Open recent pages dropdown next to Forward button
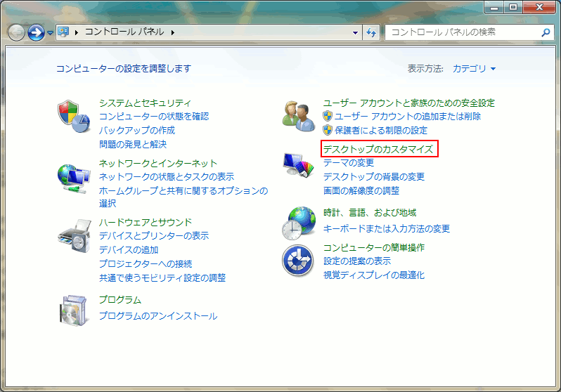Image resolution: width=561 pixels, height=392 pixels. click(x=50, y=33)
